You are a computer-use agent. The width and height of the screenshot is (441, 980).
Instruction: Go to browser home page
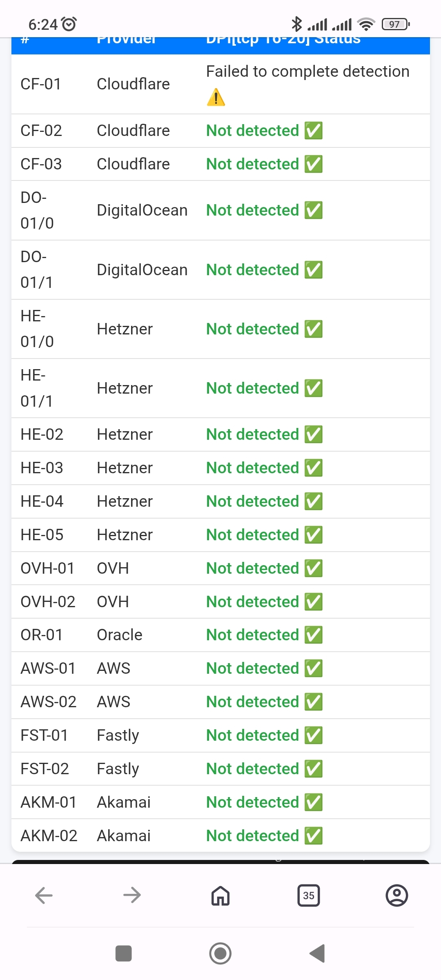(220, 895)
